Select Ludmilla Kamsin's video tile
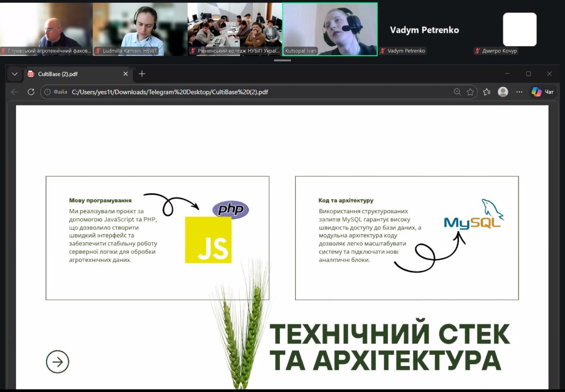 tap(140, 29)
